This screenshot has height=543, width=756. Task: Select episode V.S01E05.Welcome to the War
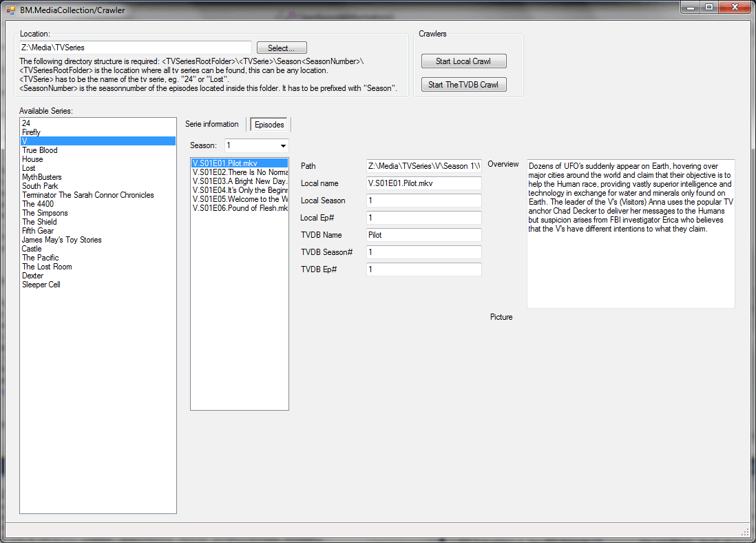click(x=240, y=199)
